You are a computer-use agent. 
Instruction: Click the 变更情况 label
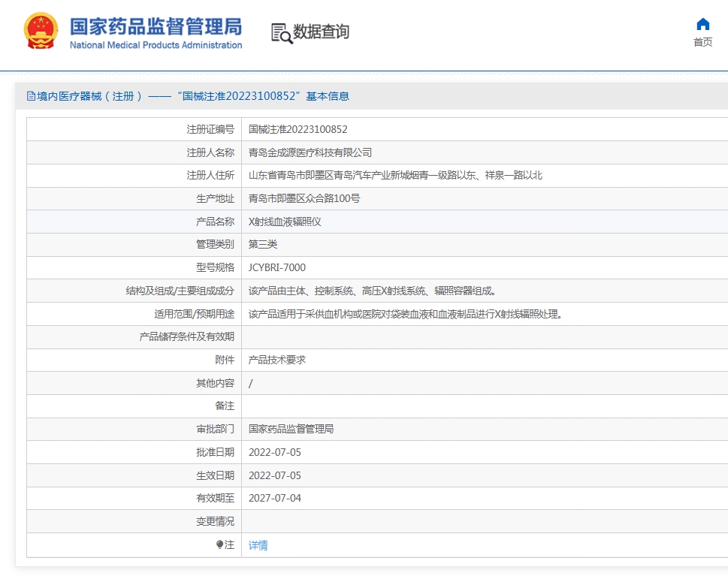click(215, 521)
